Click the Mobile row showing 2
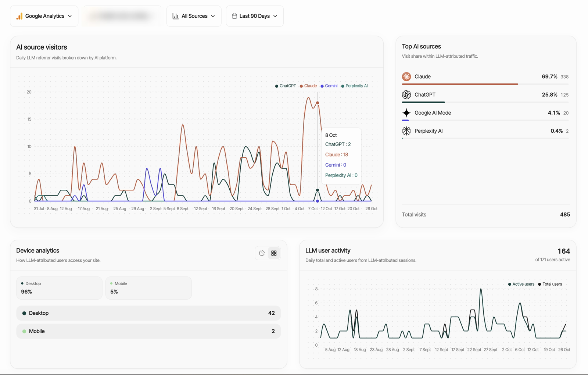 point(148,331)
